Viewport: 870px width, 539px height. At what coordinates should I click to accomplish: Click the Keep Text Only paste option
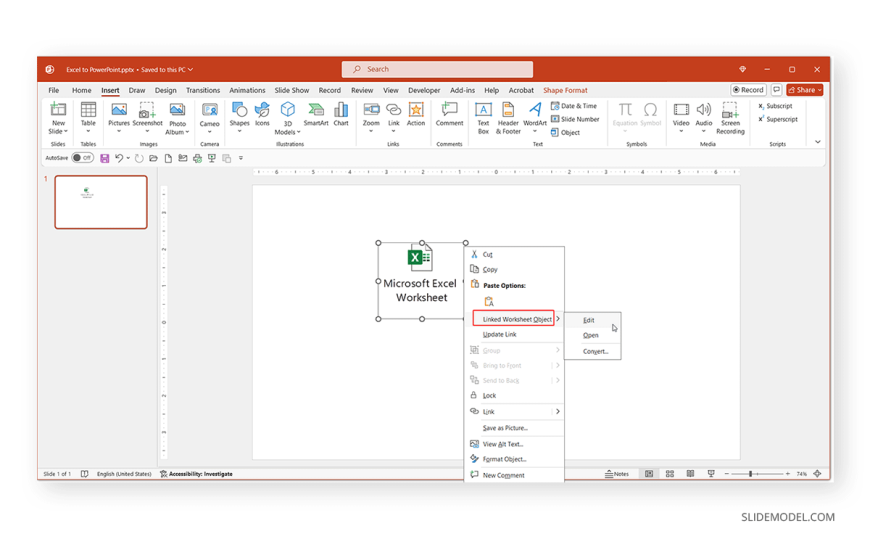tap(489, 301)
